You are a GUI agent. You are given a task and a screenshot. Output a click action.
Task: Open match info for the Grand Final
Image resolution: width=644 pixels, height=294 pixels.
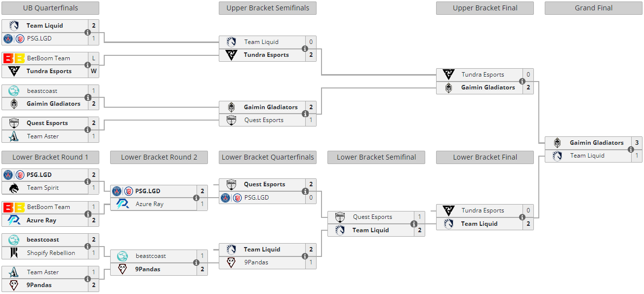(x=631, y=149)
